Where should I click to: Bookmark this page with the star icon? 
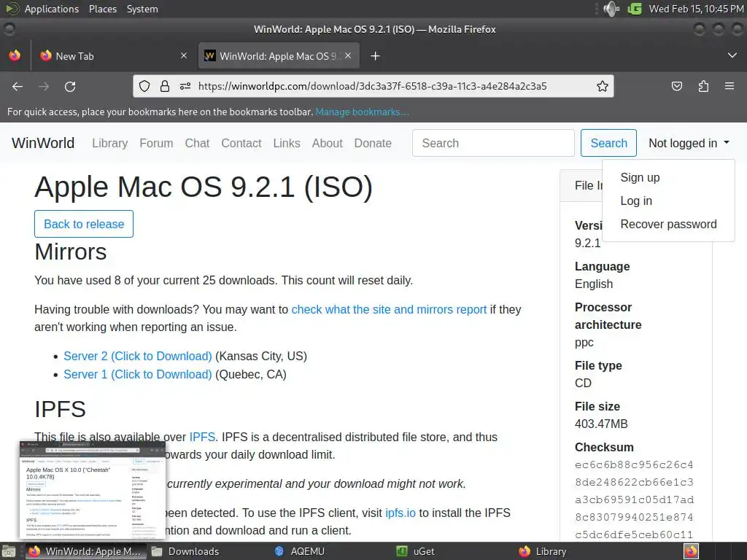coord(602,86)
